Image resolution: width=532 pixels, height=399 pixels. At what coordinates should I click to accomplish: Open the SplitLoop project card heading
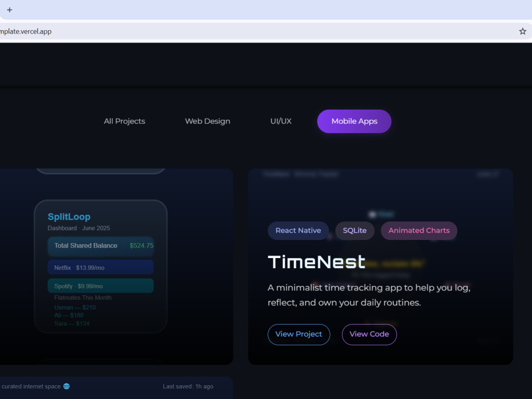(69, 217)
